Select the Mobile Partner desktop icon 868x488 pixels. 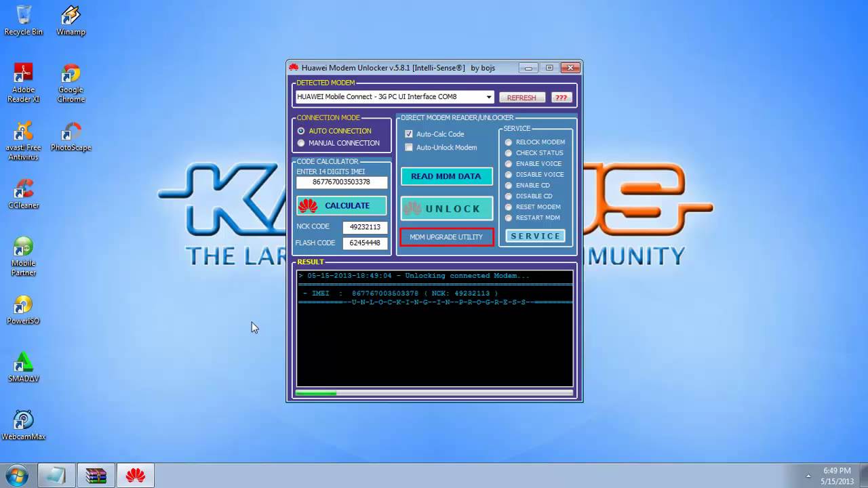[23, 257]
